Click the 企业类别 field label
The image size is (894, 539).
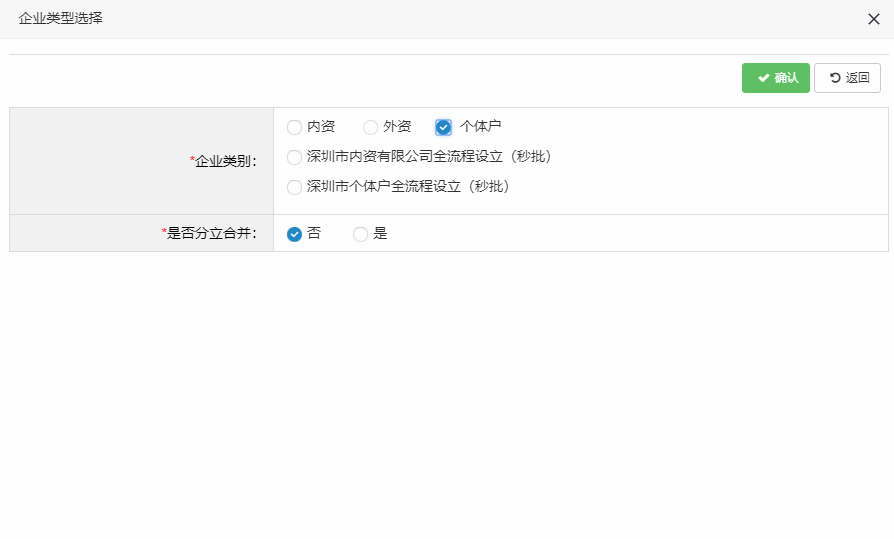click(x=223, y=161)
